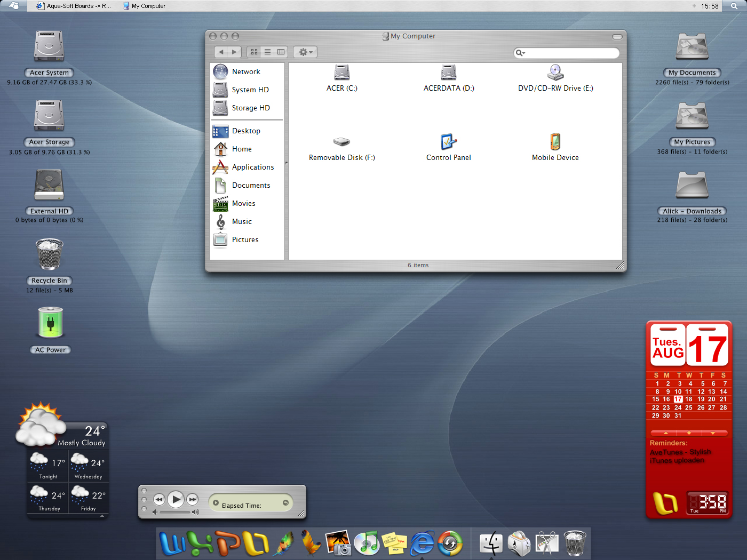Screen dimensions: 747x560
Task: Select Removable Disk (F:)
Action: (342, 148)
